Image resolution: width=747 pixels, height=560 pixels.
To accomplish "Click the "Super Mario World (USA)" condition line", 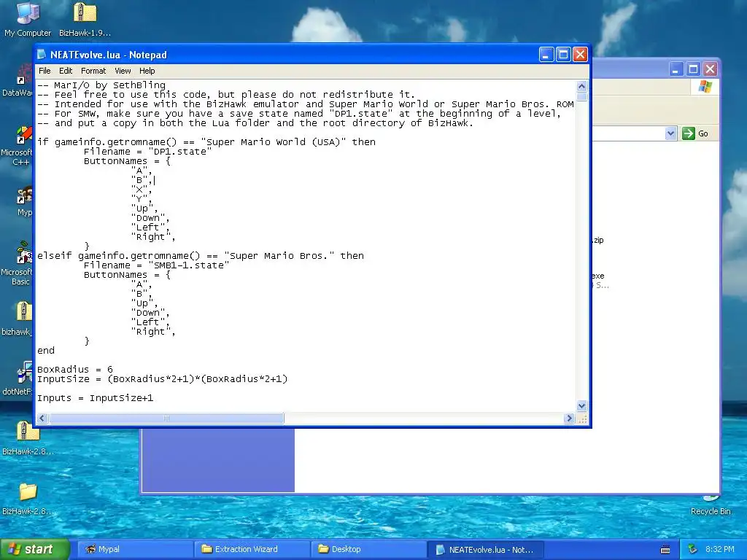I will tap(206, 142).
